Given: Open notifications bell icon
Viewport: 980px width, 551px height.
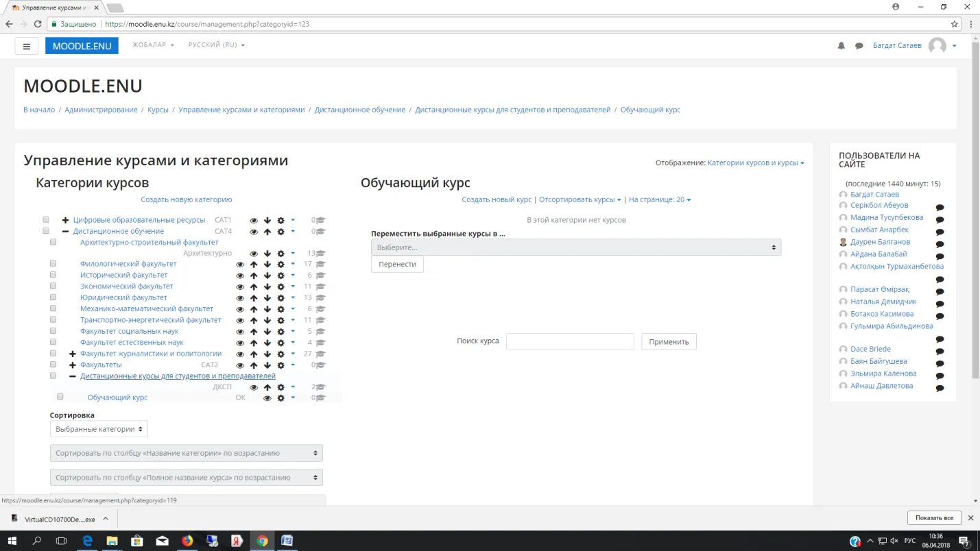Looking at the screenshot, I should [841, 46].
